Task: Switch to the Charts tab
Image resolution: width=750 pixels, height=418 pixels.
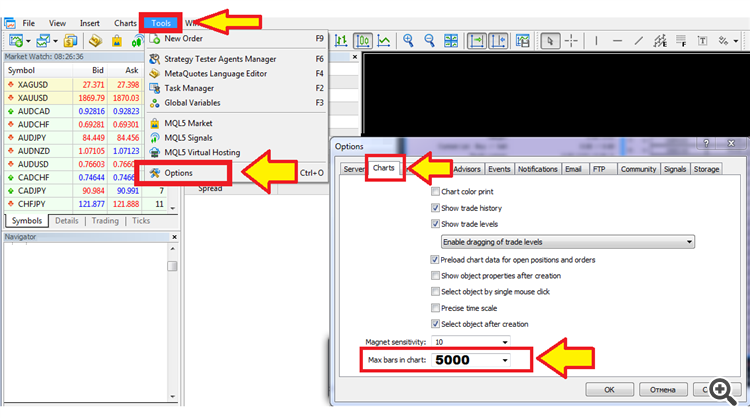Action: tap(384, 168)
